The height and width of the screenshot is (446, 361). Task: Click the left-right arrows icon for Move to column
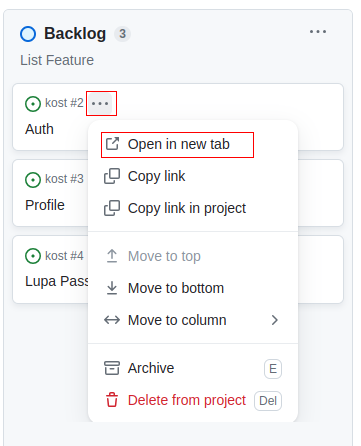tap(112, 320)
